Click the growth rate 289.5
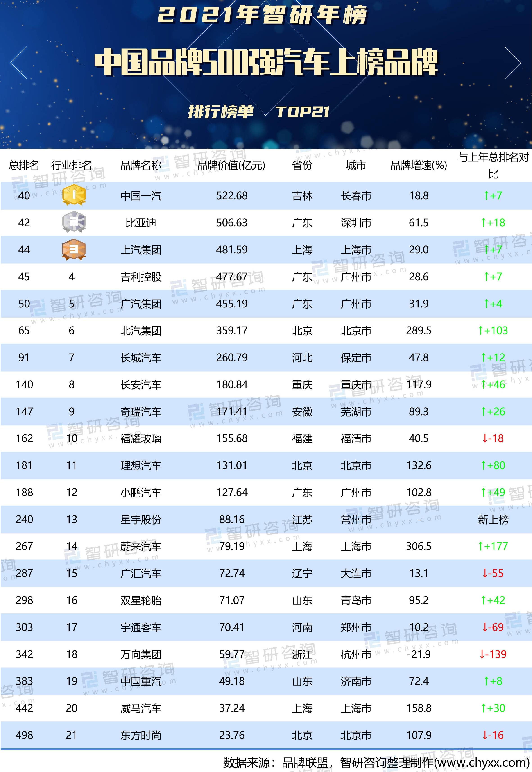Screen dimensions: 532x772 point(419,330)
